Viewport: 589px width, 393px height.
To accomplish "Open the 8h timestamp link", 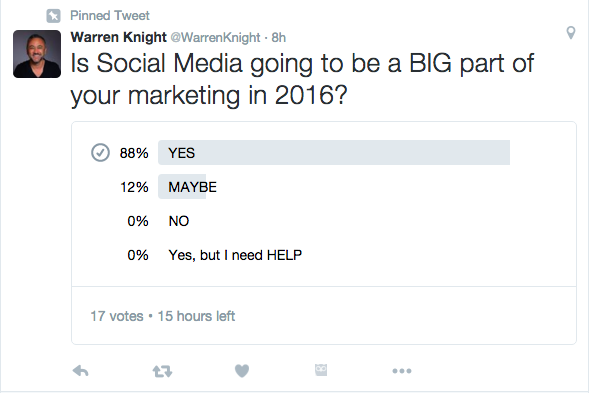I will click(x=279, y=38).
